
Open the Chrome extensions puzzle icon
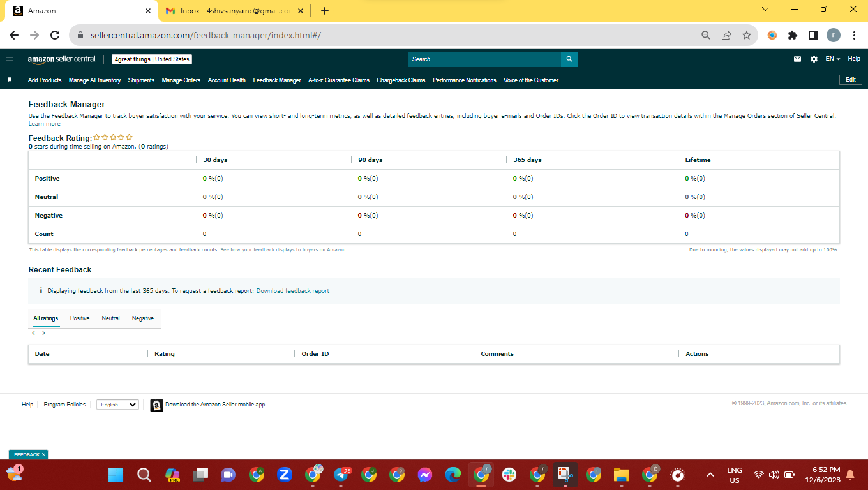(x=793, y=36)
